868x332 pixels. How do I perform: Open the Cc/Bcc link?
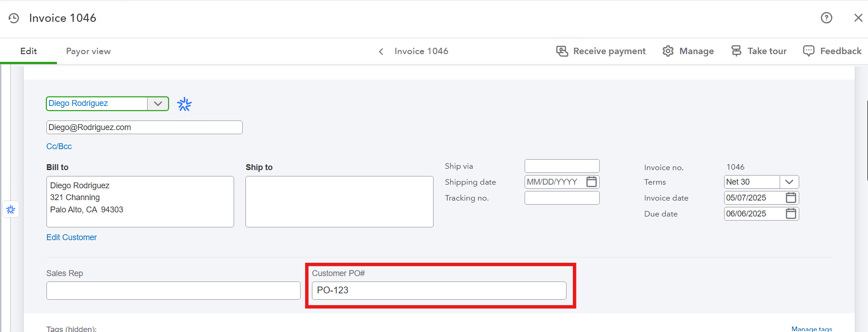click(59, 146)
